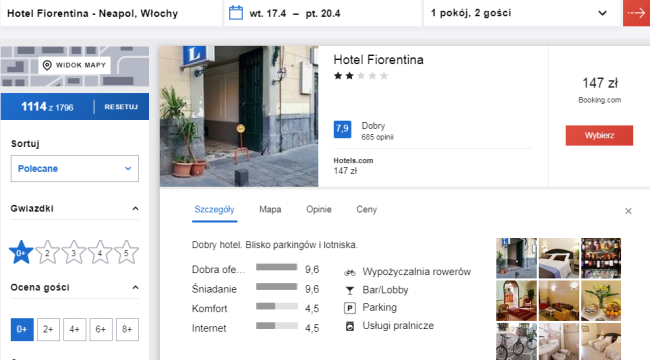Click the Internet rating bar

click(x=276, y=326)
